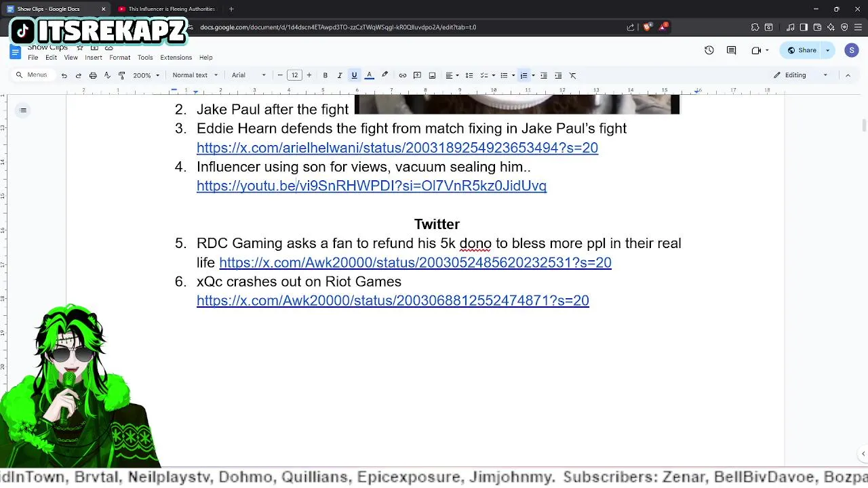Click the Increase indent icon
Image resolution: width=868 pixels, height=488 pixels.
[x=558, y=75]
